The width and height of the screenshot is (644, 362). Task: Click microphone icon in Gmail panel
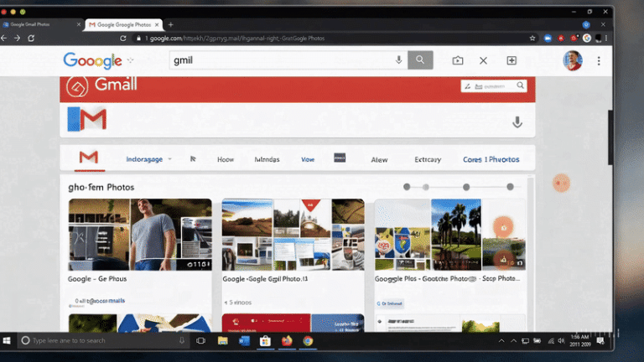[517, 122]
